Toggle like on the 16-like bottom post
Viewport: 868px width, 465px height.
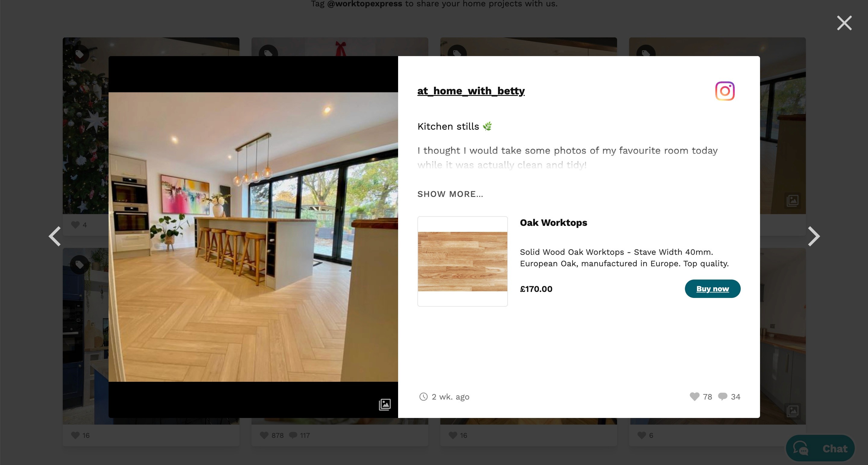(75, 435)
